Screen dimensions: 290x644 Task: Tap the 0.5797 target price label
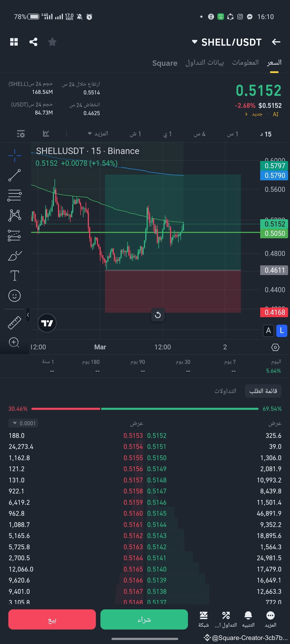274,166
